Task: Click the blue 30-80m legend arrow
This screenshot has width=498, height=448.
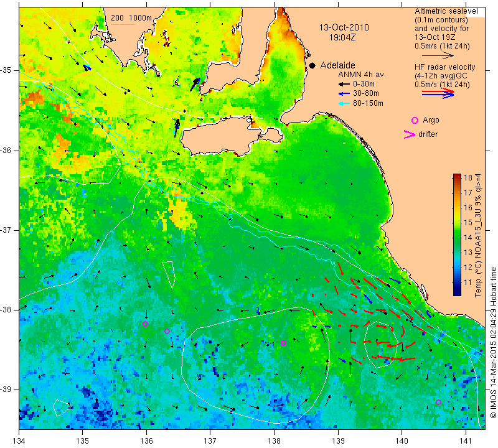Action: [x=344, y=94]
